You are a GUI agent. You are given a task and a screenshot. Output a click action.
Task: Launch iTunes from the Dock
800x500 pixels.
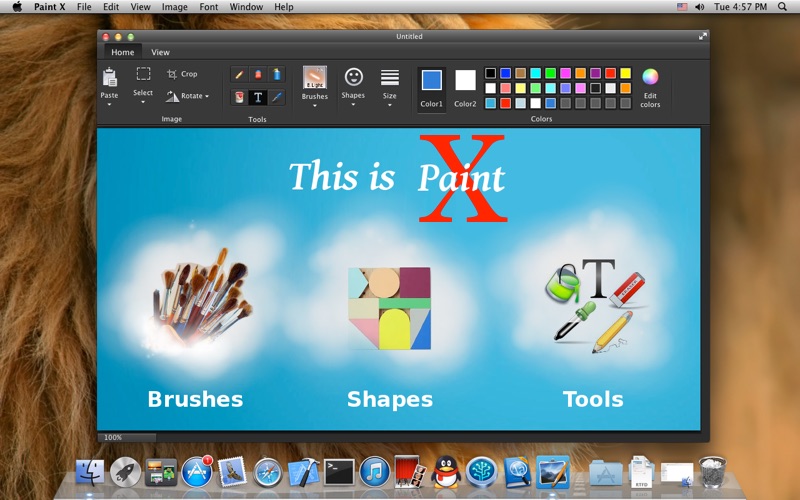(374, 471)
